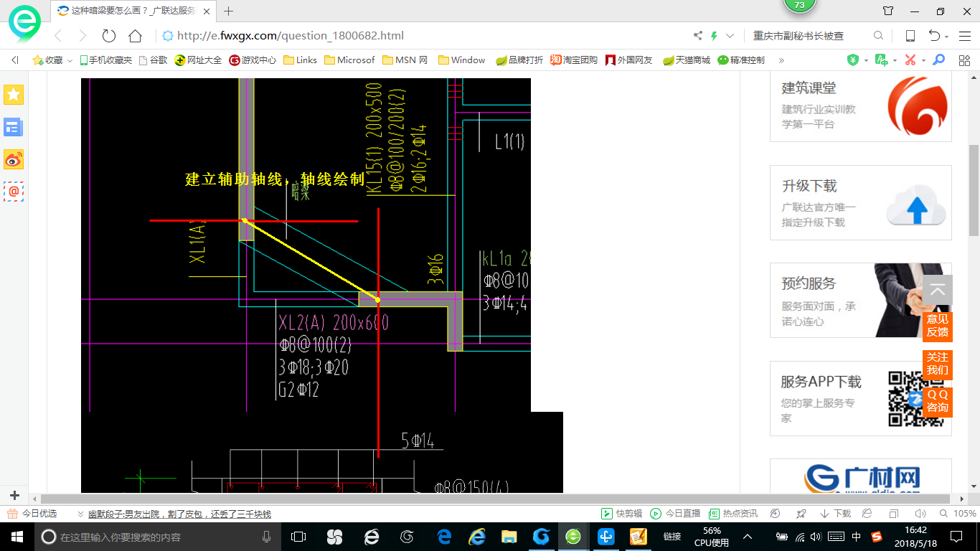Click the blue magnifier extension icon

938,60
